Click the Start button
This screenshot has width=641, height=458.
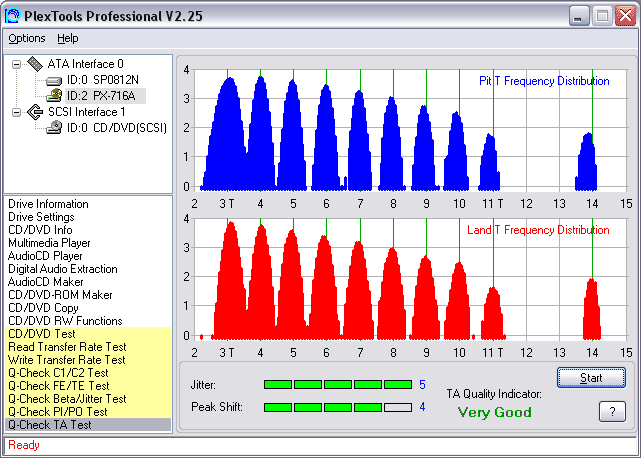click(x=591, y=377)
